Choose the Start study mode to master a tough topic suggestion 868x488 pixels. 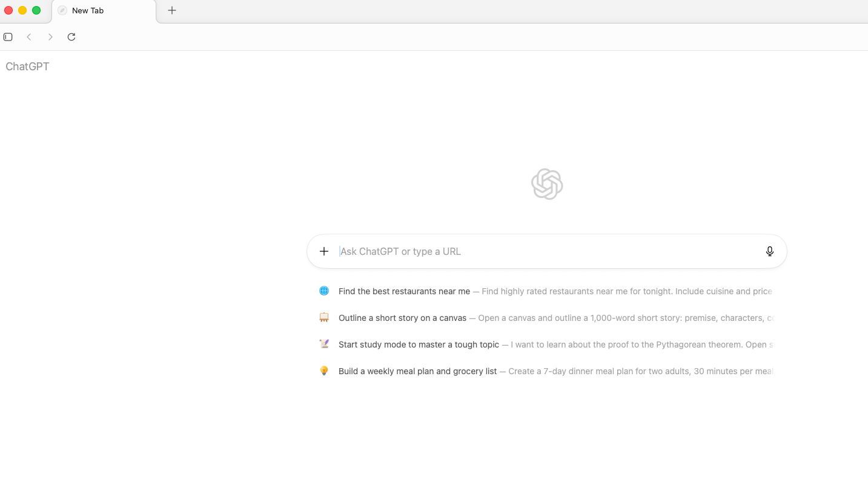coord(546,345)
